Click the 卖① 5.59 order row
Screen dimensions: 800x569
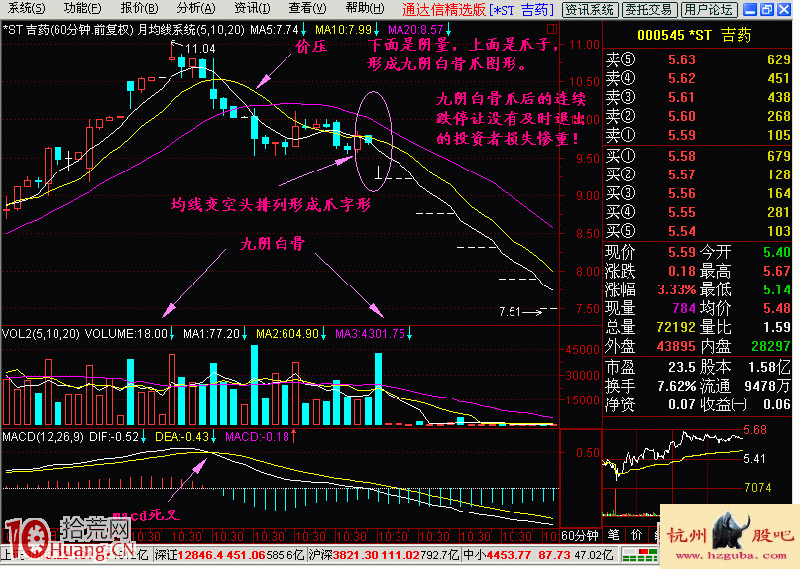tap(697, 135)
